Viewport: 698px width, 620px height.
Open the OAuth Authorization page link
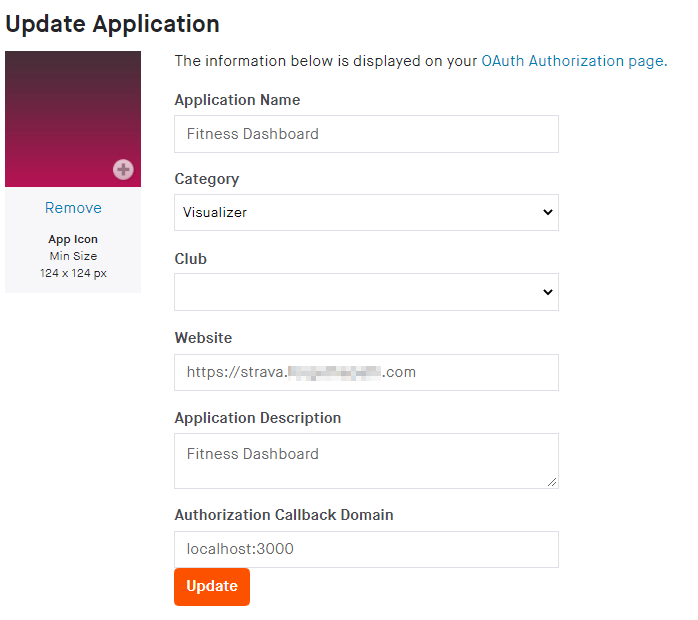click(x=574, y=61)
